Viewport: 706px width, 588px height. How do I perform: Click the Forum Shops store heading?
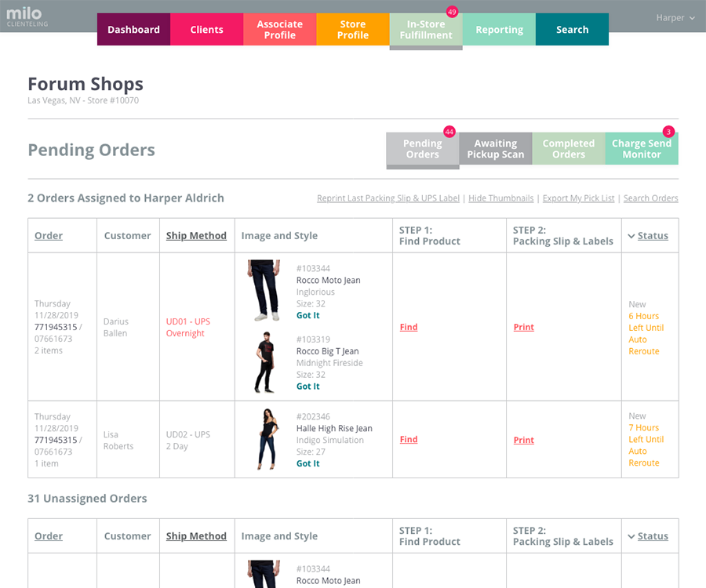[86, 84]
